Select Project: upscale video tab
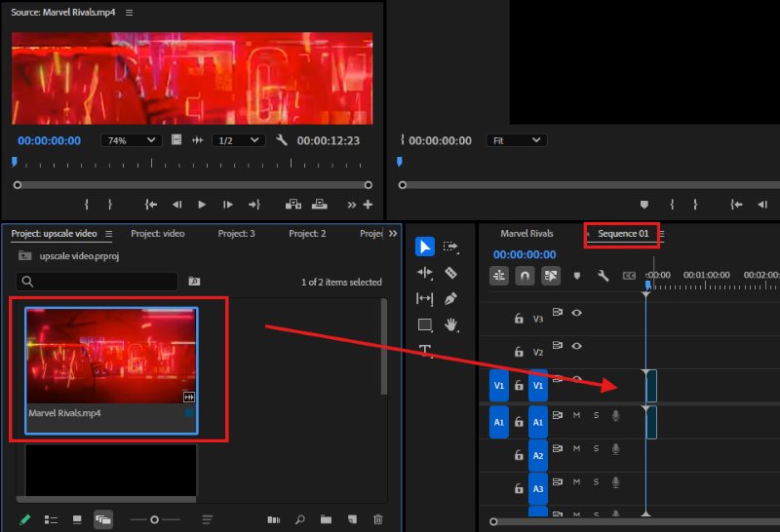Screen dimensions: 780x532 54,234
